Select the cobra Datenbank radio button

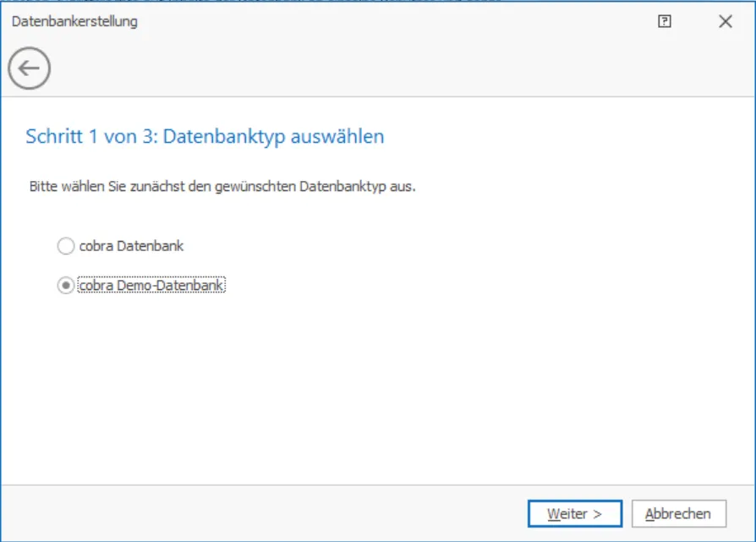point(66,246)
